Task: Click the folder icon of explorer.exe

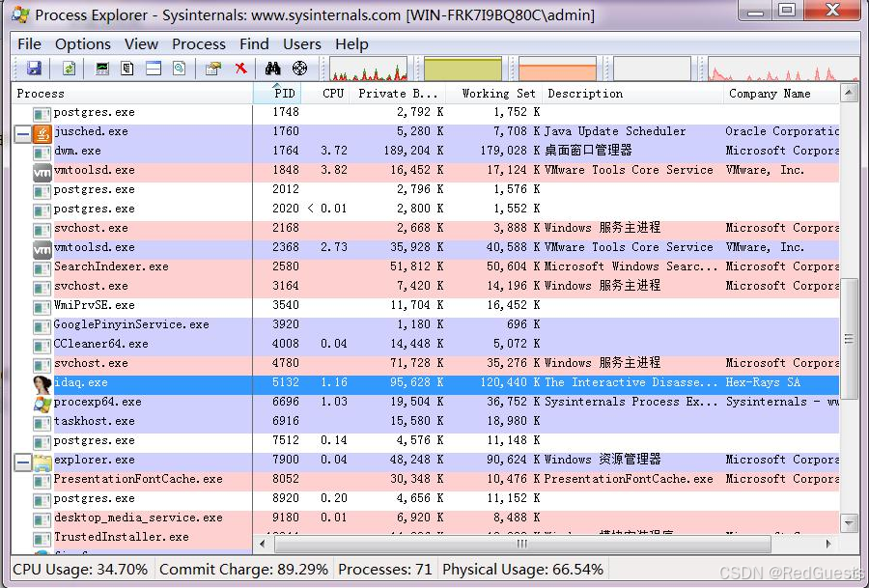Action: [x=42, y=462]
